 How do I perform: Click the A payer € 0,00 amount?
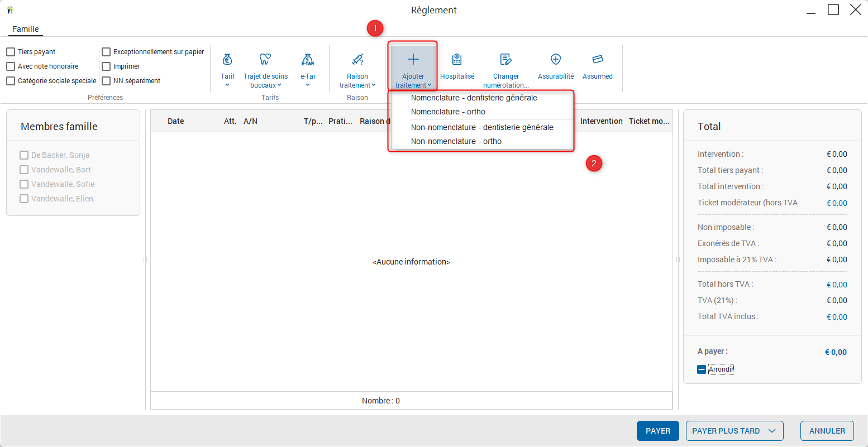point(836,352)
